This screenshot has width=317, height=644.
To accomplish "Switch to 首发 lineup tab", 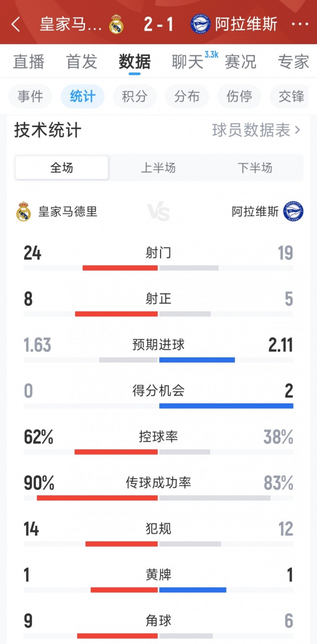I will click(x=82, y=62).
